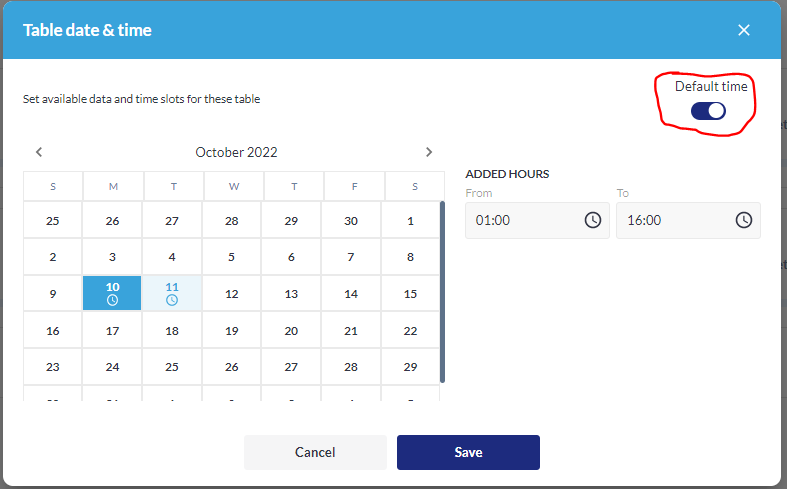Close the Table date & time dialog

click(744, 30)
